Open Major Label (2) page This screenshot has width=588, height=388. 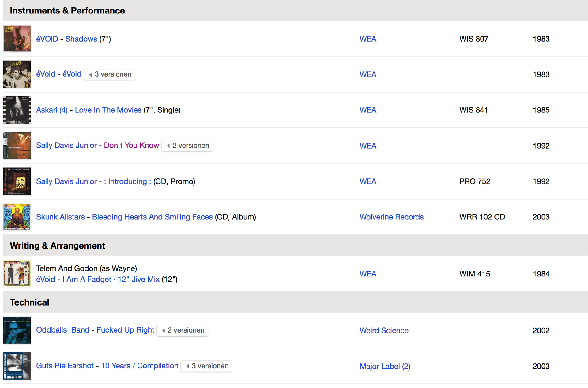click(x=385, y=366)
